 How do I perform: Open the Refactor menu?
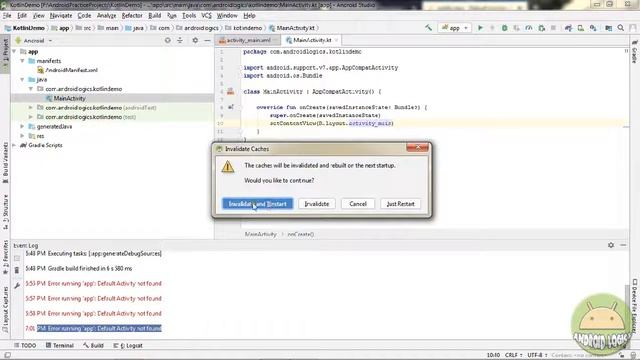[x=132, y=16]
